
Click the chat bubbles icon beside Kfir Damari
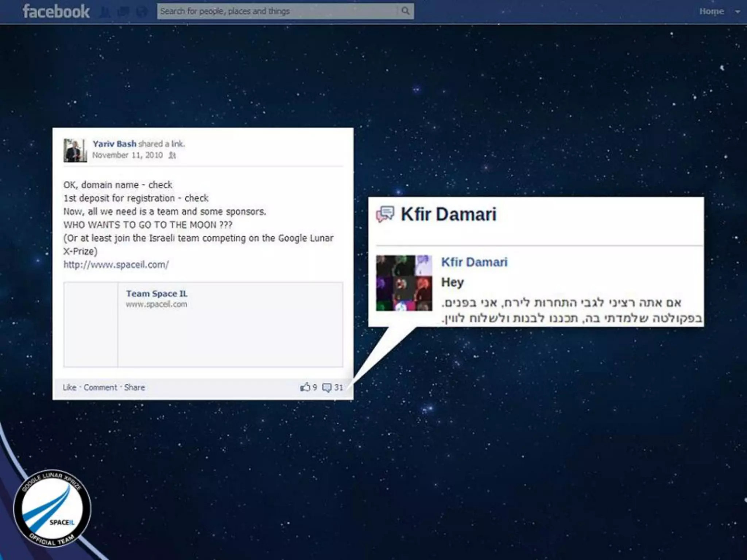coord(385,214)
